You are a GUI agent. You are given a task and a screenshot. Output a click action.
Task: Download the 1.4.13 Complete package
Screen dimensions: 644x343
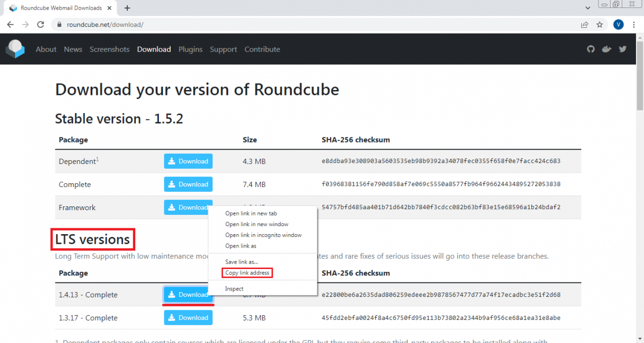[186, 295]
